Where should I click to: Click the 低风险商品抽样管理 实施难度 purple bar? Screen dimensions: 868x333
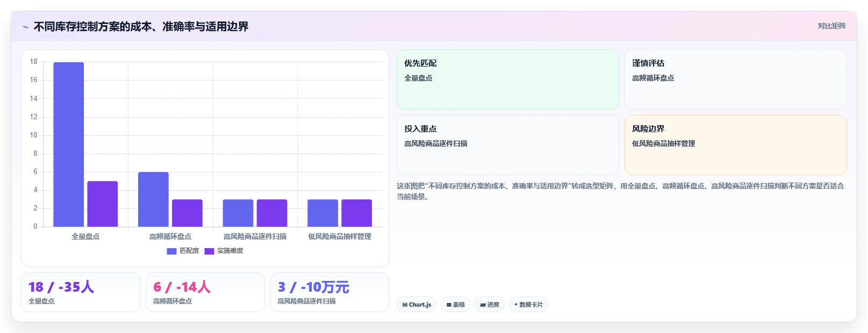(356, 213)
